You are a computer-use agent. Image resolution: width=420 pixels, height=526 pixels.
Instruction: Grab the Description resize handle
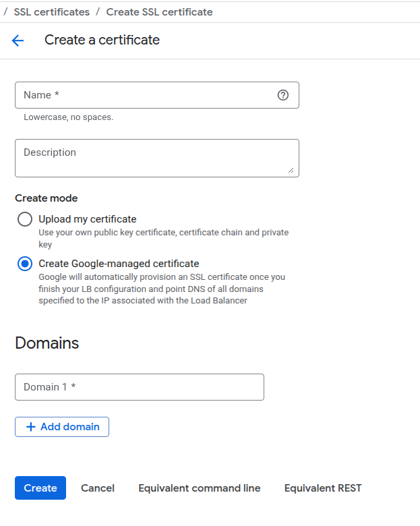291,171
